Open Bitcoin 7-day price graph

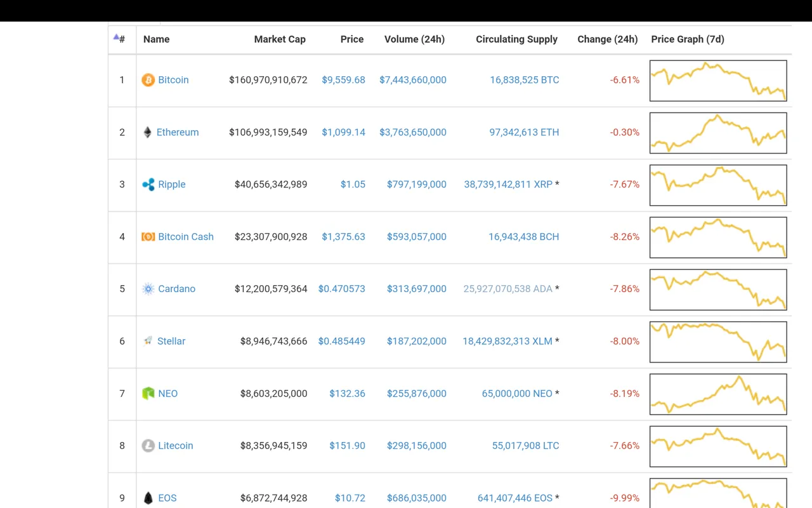(x=718, y=81)
